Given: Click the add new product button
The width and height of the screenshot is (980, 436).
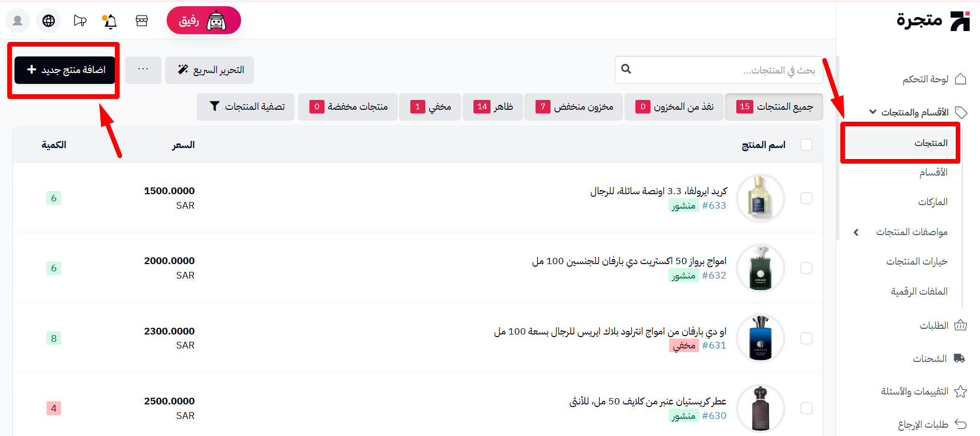Looking at the screenshot, I should [x=65, y=70].
